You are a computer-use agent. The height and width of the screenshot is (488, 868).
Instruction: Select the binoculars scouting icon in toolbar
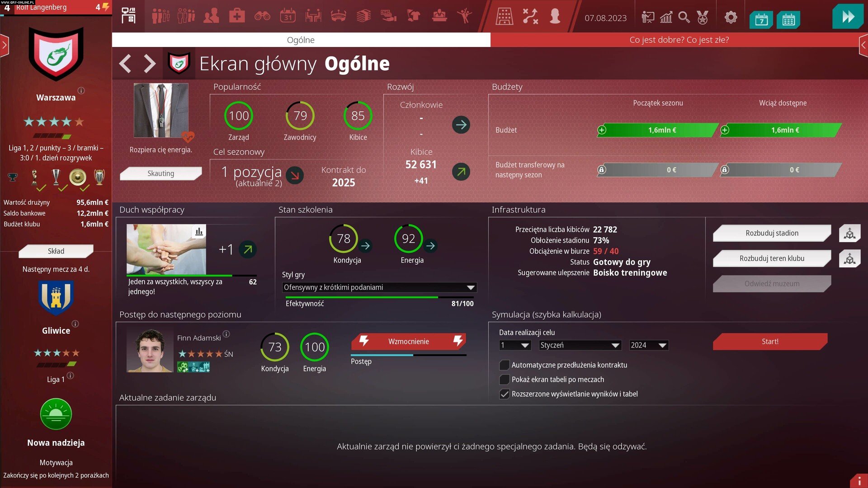point(262,15)
